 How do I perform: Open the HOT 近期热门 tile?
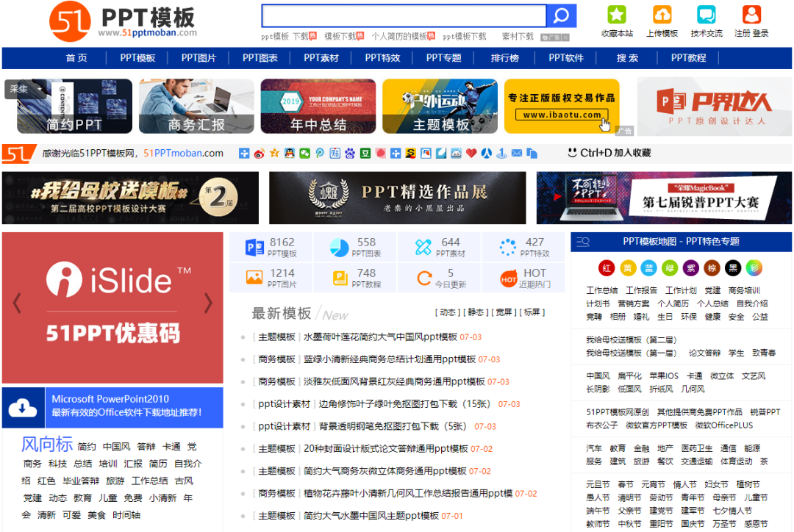tap(523, 278)
